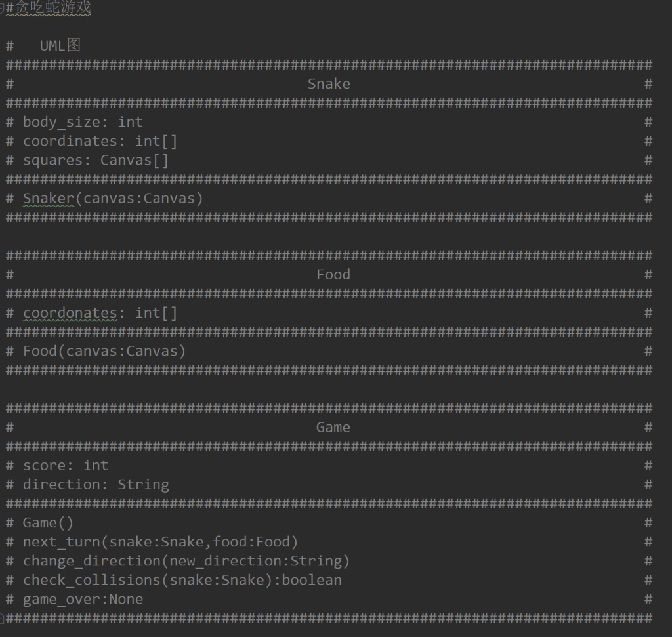Click the Snake class header text
This screenshot has width=672, height=637.
329,84
